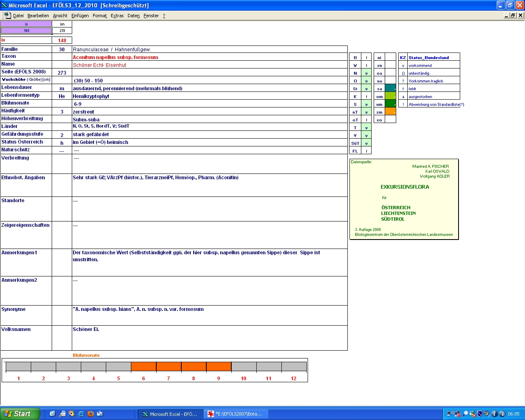Click the system clock 06:05
The image size is (525, 420).
(514, 414)
